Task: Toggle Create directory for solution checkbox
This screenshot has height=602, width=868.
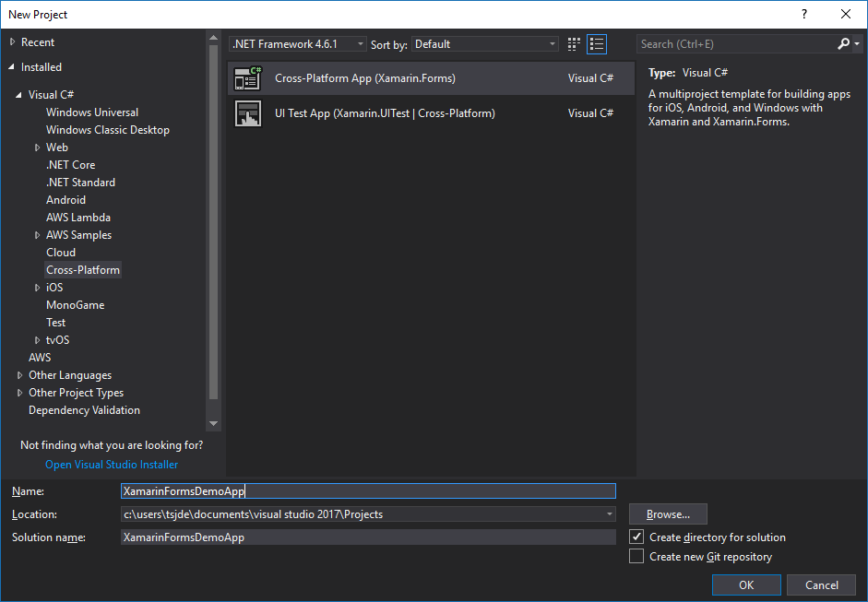Action: coord(636,537)
